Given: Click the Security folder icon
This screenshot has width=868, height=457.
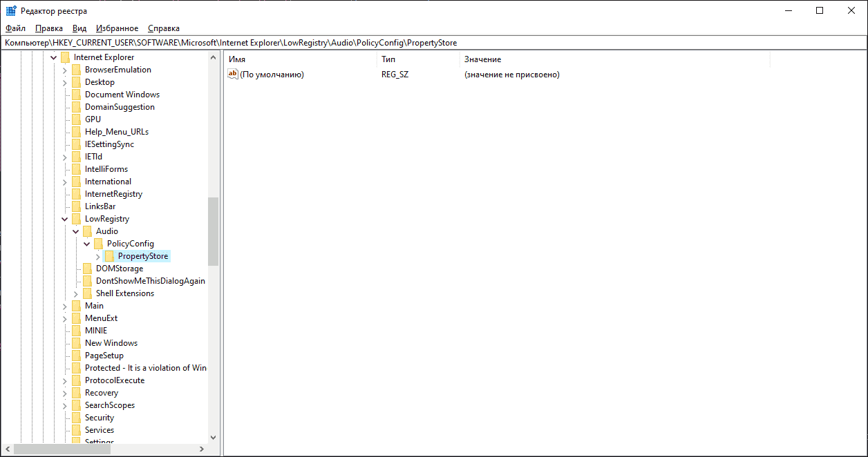Looking at the screenshot, I should click(76, 418).
